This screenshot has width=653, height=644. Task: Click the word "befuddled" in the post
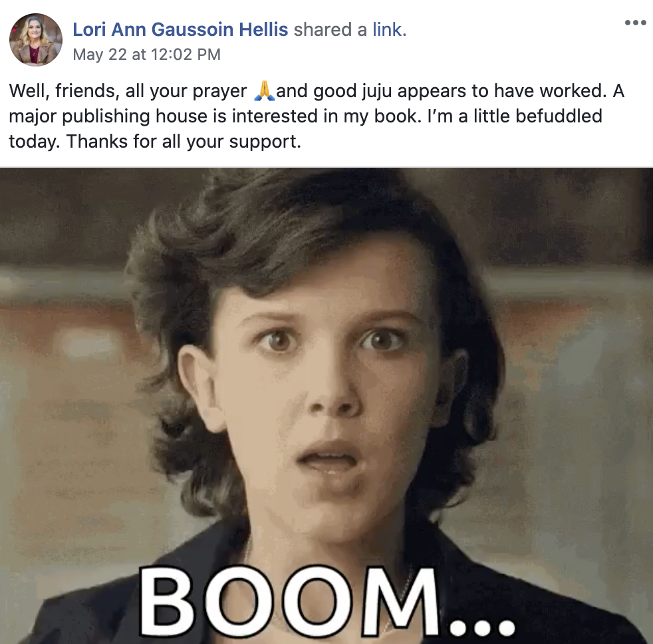coord(559,116)
